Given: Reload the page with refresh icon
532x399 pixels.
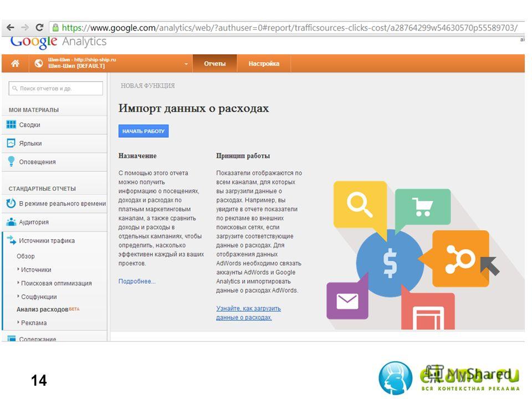Looking at the screenshot, I should (40, 28).
